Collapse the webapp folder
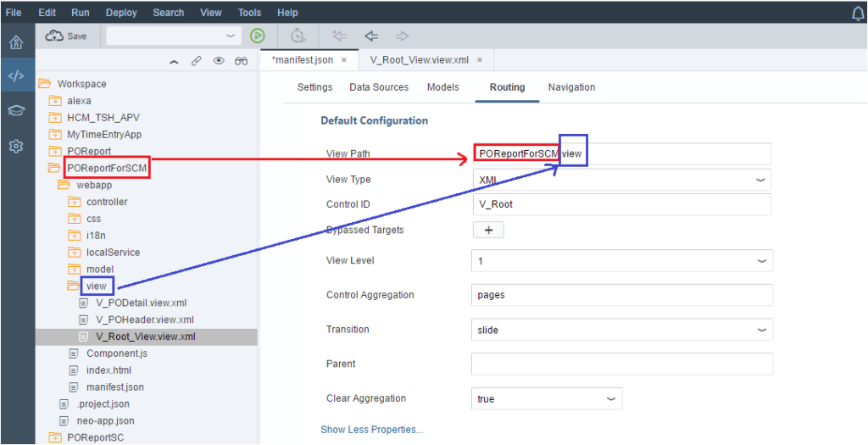868x445 pixels. click(63, 185)
